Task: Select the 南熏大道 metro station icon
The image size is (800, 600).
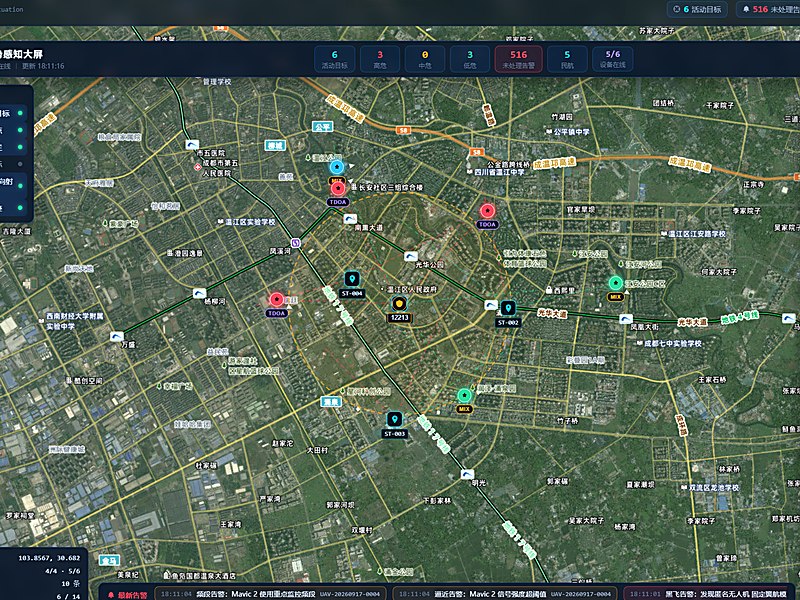Action: 350,219
